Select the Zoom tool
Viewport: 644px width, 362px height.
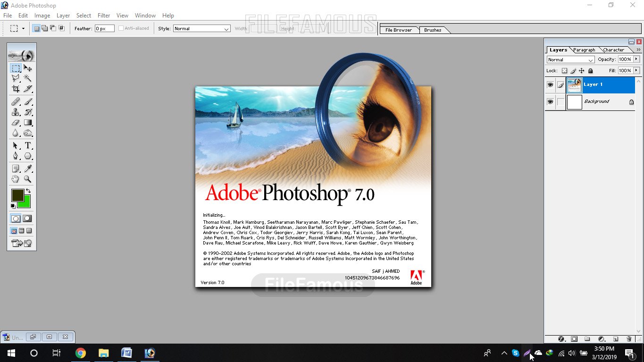pyautogui.click(x=28, y=179)
